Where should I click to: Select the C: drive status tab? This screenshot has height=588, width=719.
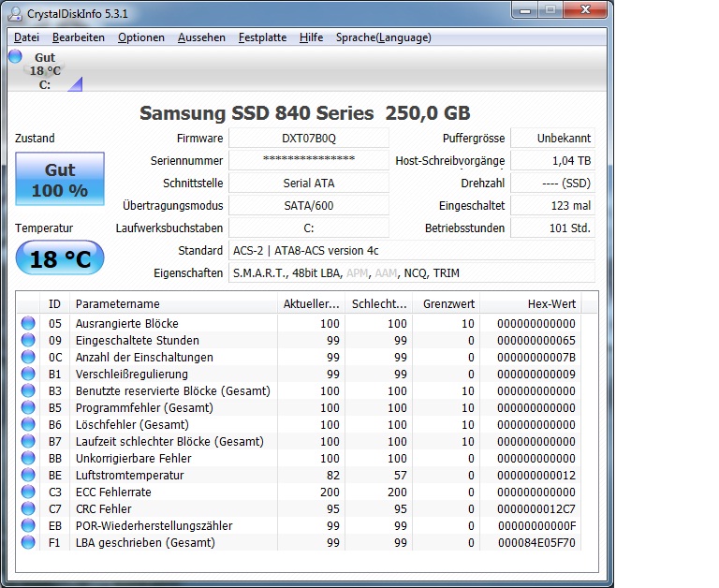tap(45, 70)
